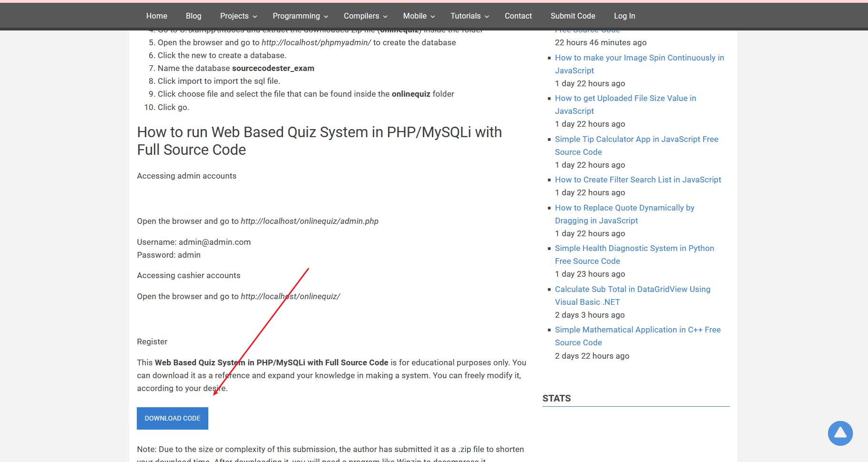Click the admin.php localhost URL text
Viewport: 868px width, 462px height.
pyautogui.click(x=309, y=221)
